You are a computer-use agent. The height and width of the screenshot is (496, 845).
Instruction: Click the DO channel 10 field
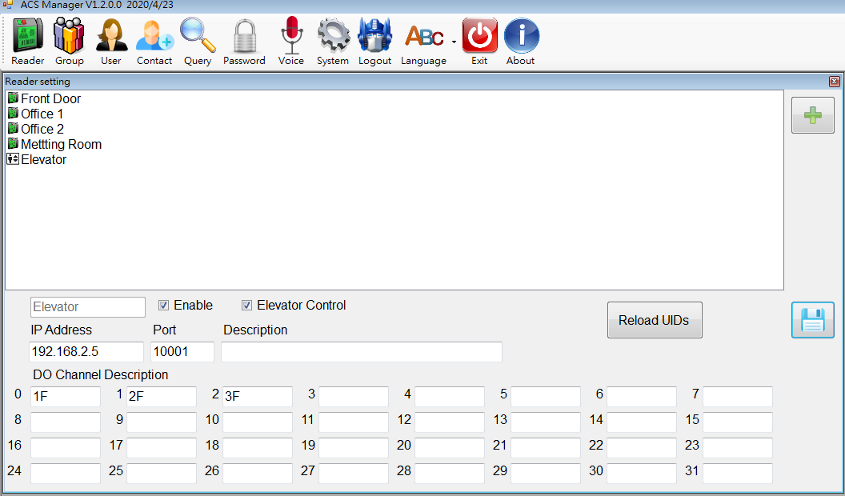tap(257, 422)
